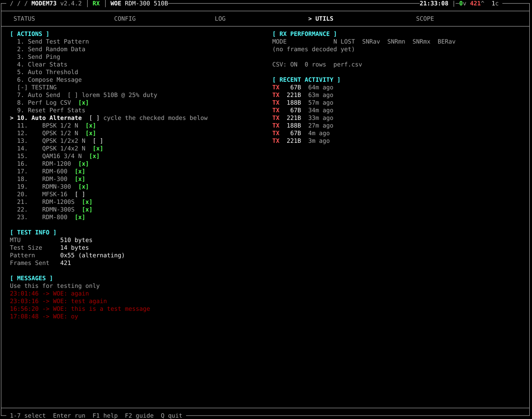Click the MESSAGES section header
Image resolution: width=532 pixels, height=419 pixels.
pos(31,278)
